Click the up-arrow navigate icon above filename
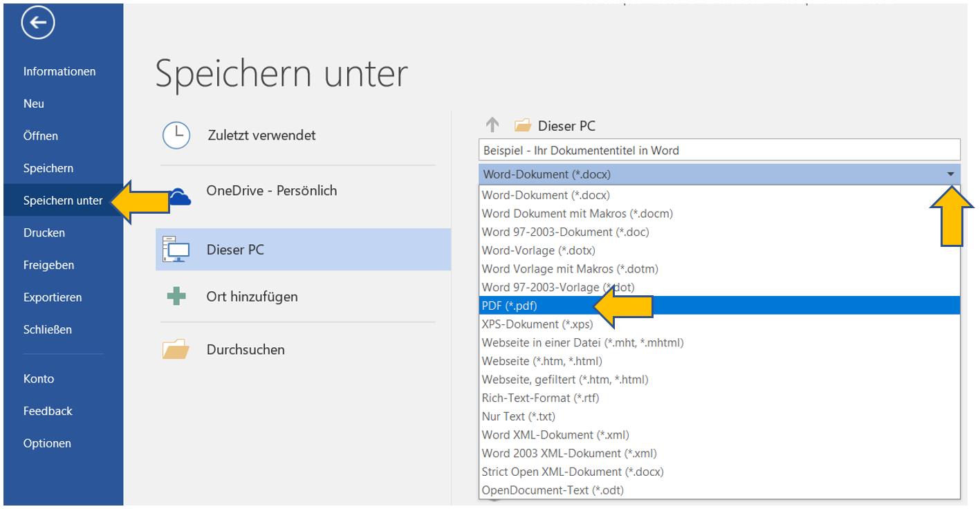Image resolution: width=980 pixels, height=509 pixels. (x=492, y=125)
